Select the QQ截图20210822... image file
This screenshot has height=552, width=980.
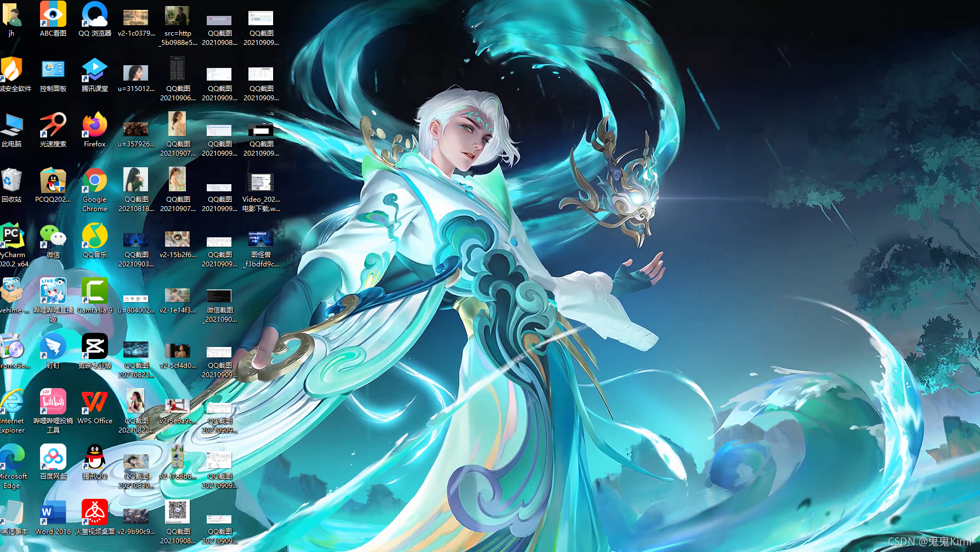tap(137, 411)
